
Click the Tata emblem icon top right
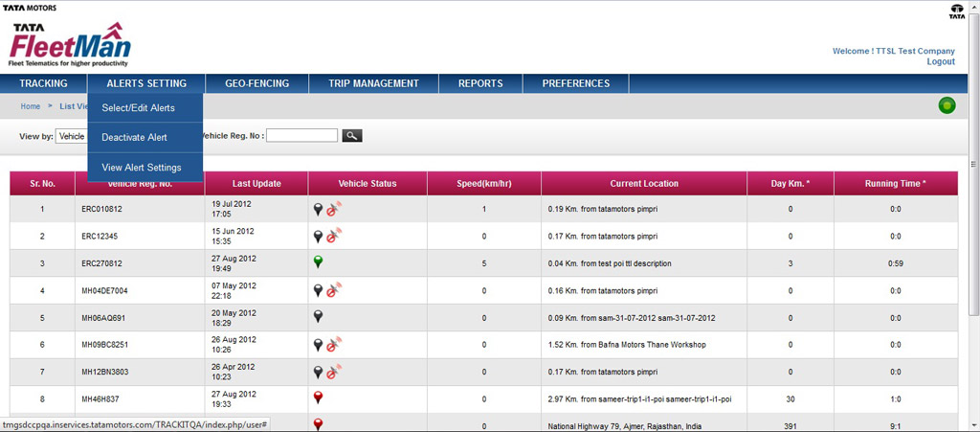tap(957, 11)
